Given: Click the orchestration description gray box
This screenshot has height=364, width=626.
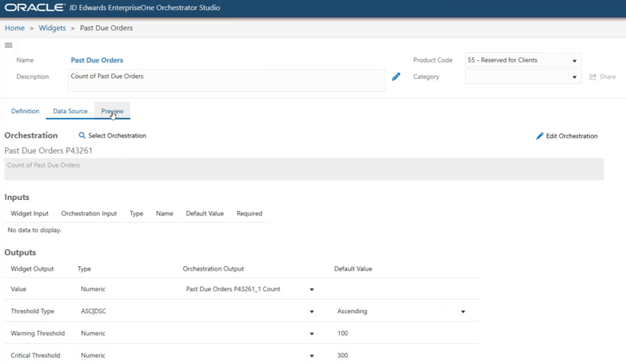Looking at the screenshot, I should pyautogui.click(x=305, y=169).
